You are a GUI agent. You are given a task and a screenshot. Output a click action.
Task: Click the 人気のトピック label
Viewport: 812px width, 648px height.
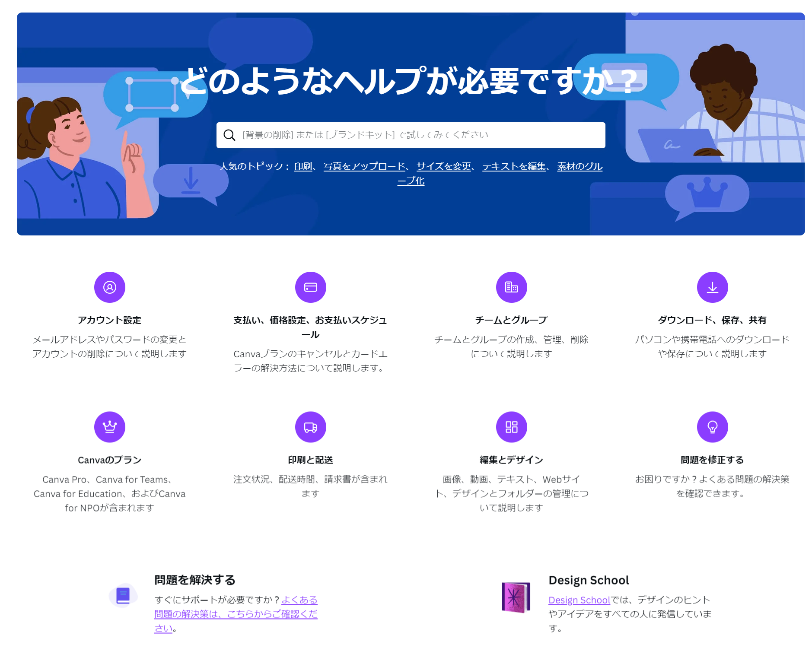click(255, 166)
